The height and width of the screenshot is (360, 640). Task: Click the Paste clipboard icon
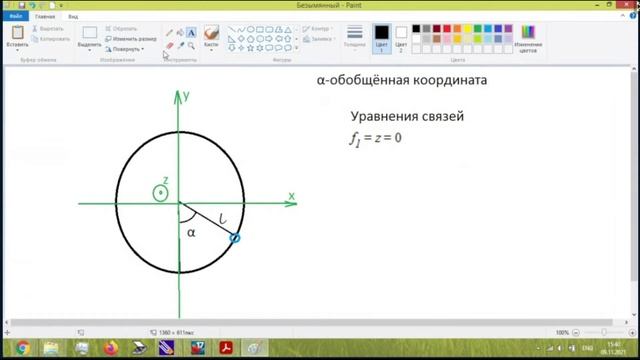[x=18, y=32]
